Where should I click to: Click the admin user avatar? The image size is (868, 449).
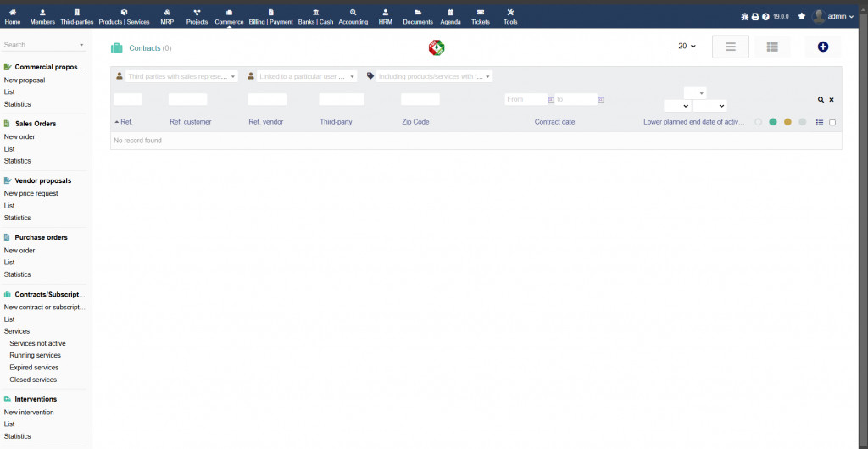coord(819,17)
